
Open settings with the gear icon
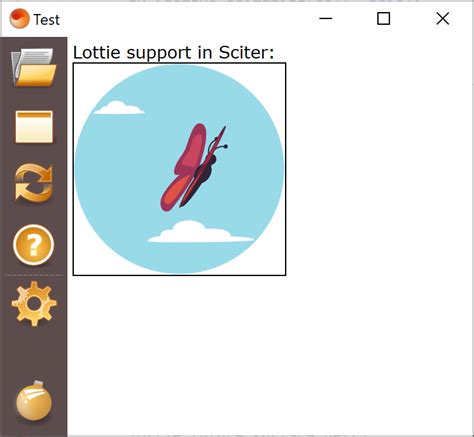pos(34,303)
